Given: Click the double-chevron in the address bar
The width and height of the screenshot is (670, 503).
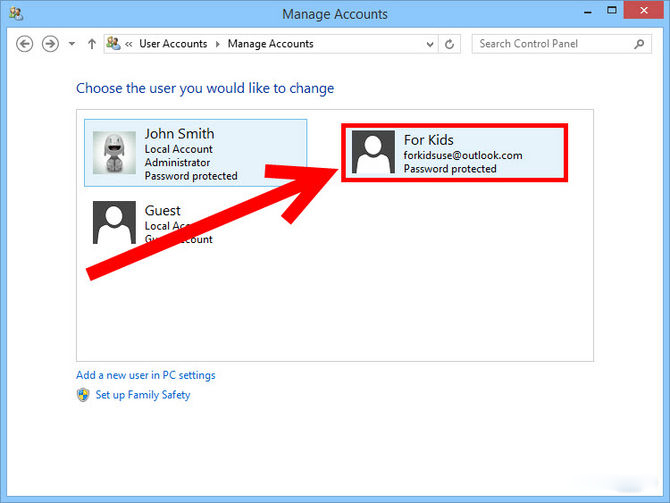Looking at the screenshot, I should 129,44.
